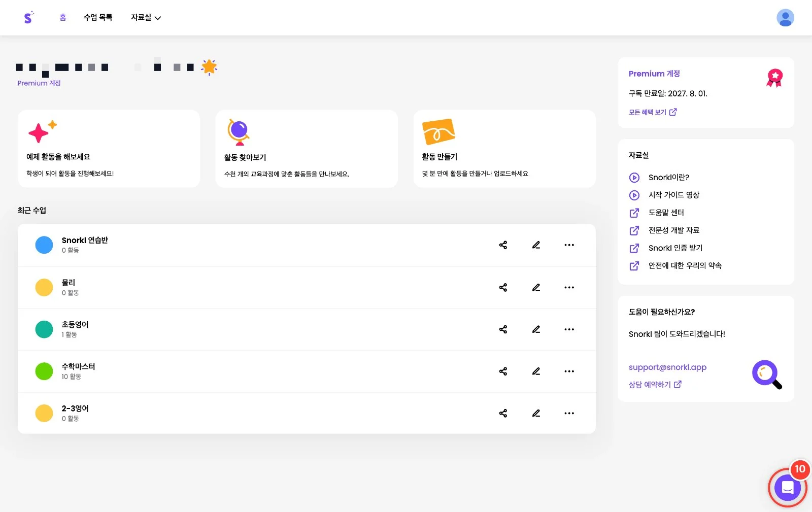
Task: Open more options for 초등영어
Action: click(x=569, y=329)
